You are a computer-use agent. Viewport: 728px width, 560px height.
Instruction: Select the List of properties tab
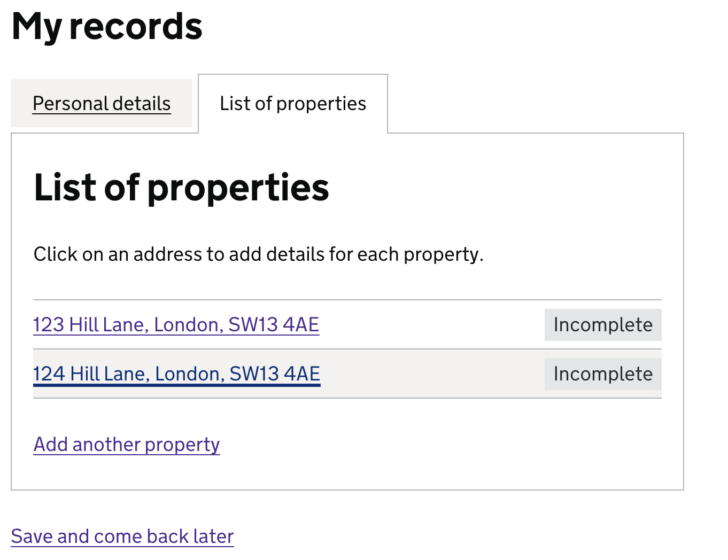click(293, 103)
